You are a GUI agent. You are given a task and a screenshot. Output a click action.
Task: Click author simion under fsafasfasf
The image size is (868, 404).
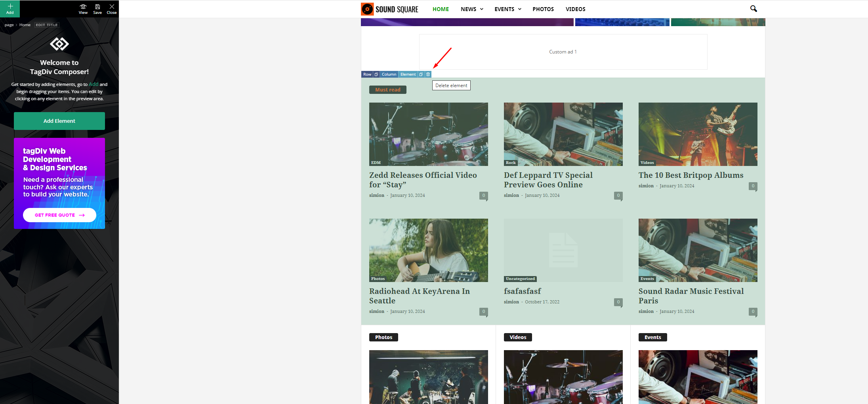[511, 302]
